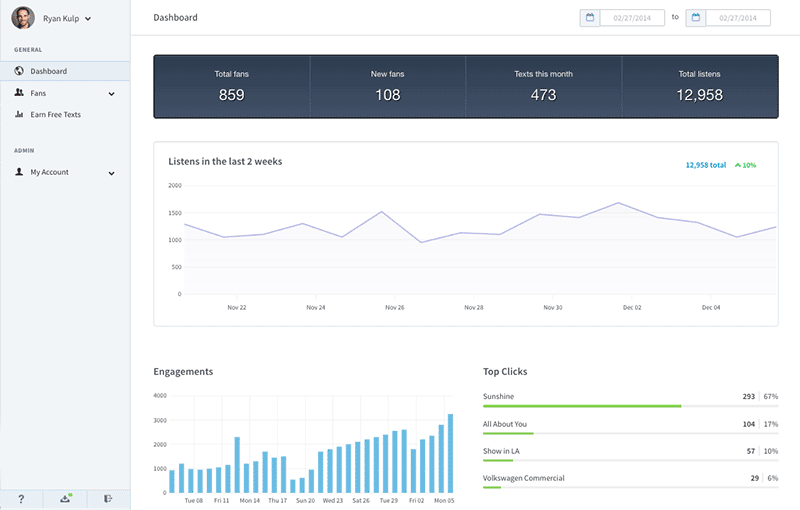
Task: Click the inbox download icon with green dot
Action: tap(65, 499)
